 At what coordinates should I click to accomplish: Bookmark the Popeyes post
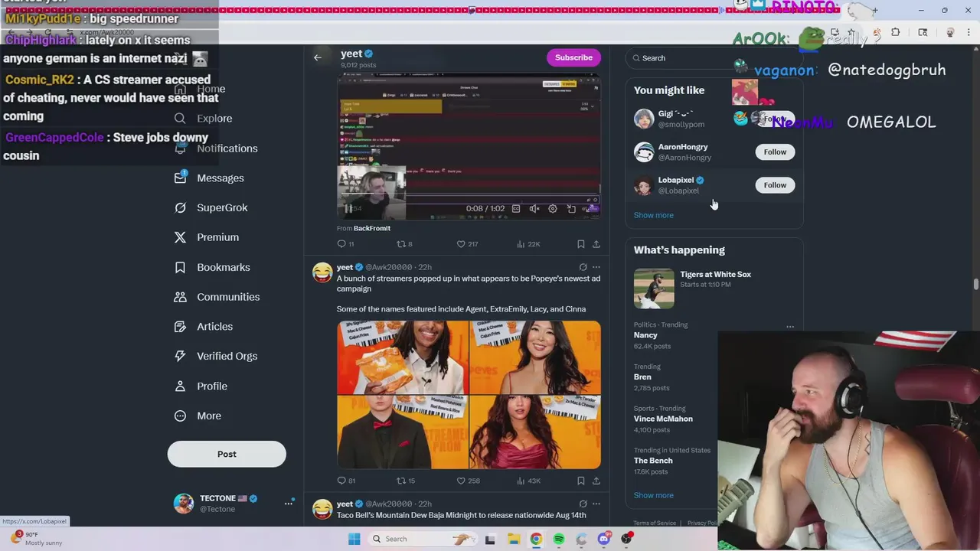pos(581,481)
